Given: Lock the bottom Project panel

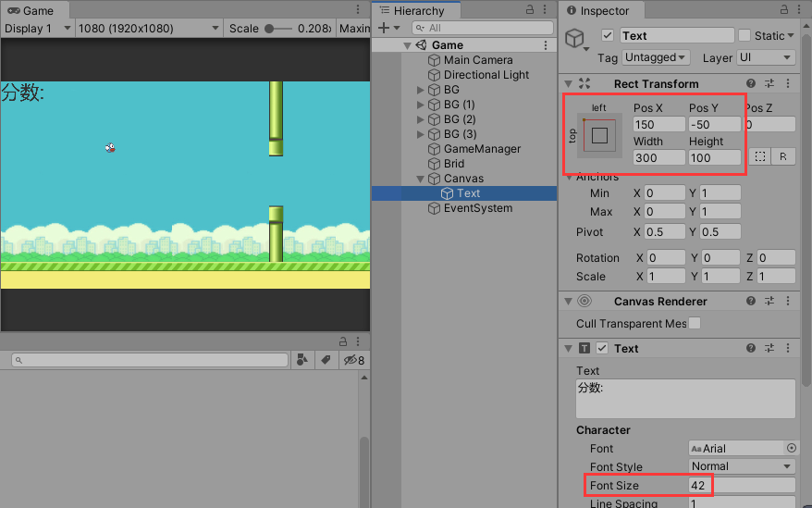Looking at the screenshot, I should (x=343, y=341).
